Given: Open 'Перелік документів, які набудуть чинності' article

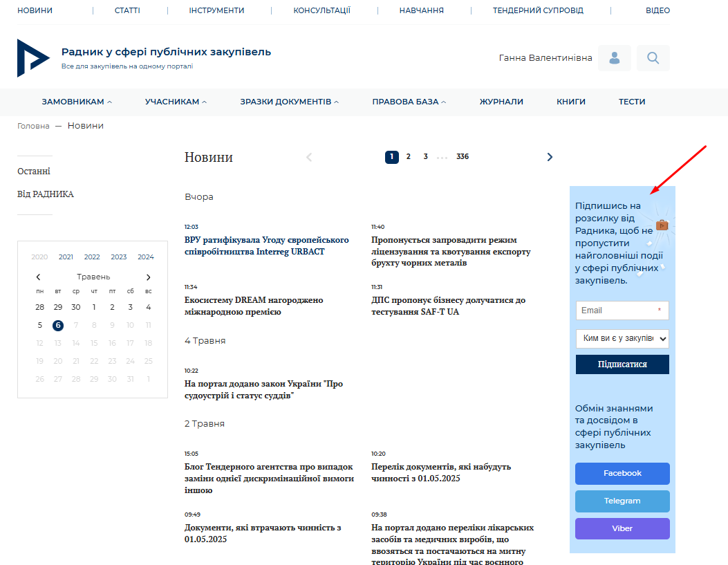Looking at the screenshot, I should (x=441, y=472).
